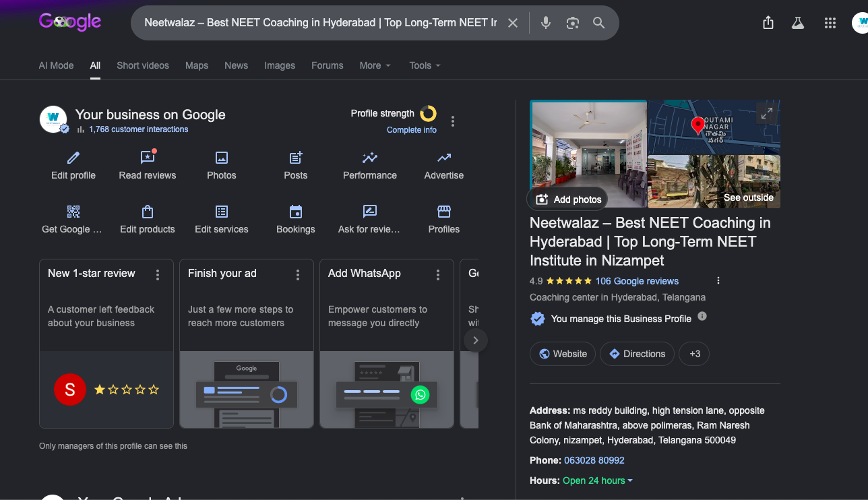Open the News tab
Screen dimensions: 868x500
tap(237, 65)
